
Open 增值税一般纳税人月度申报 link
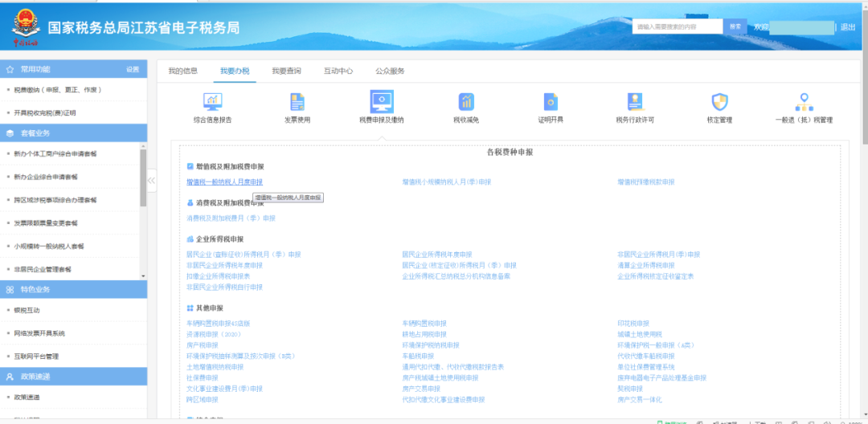(225, 181)
